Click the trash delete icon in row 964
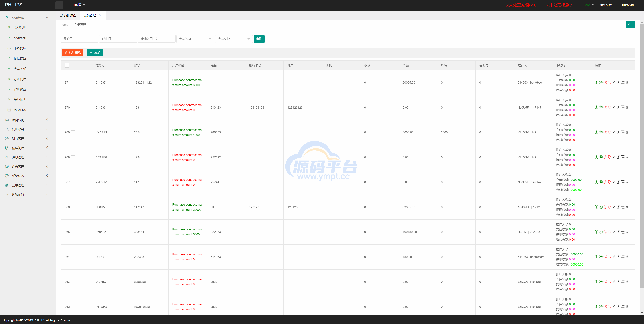Screen dimensions: 644x324 [627, 257]
